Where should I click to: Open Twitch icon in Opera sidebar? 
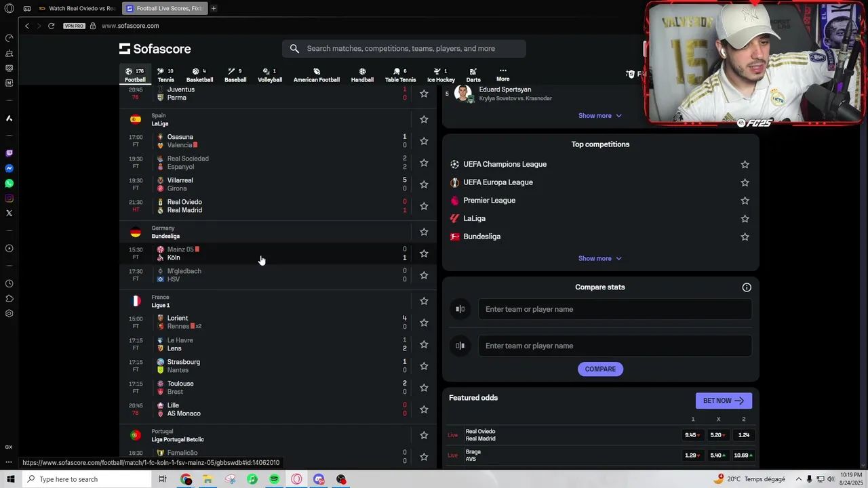(x=9, y=153)
